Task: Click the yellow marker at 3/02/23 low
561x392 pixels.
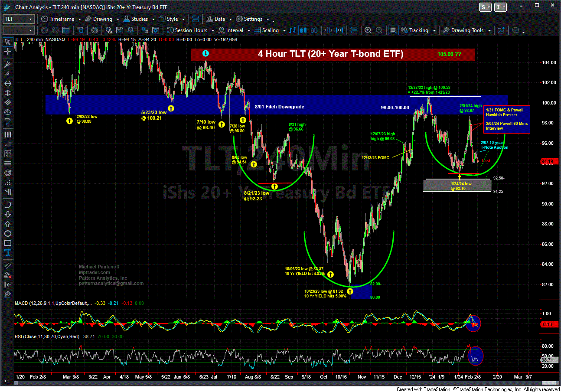Action: tap(69, 121)
